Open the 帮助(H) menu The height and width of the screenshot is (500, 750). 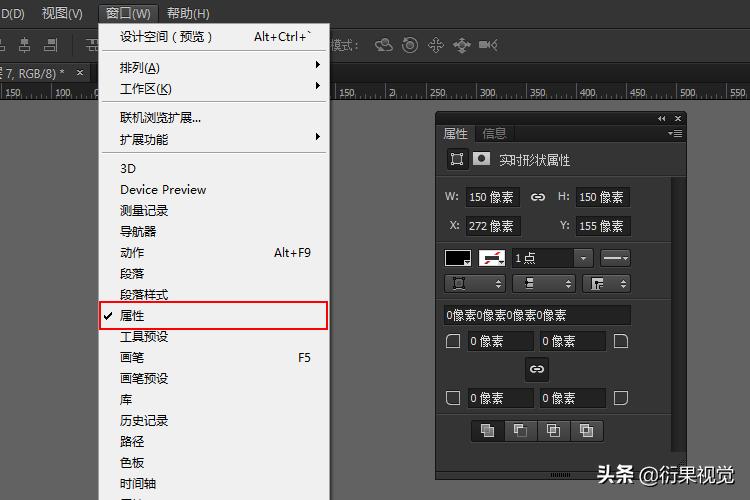tap(188, 13)
